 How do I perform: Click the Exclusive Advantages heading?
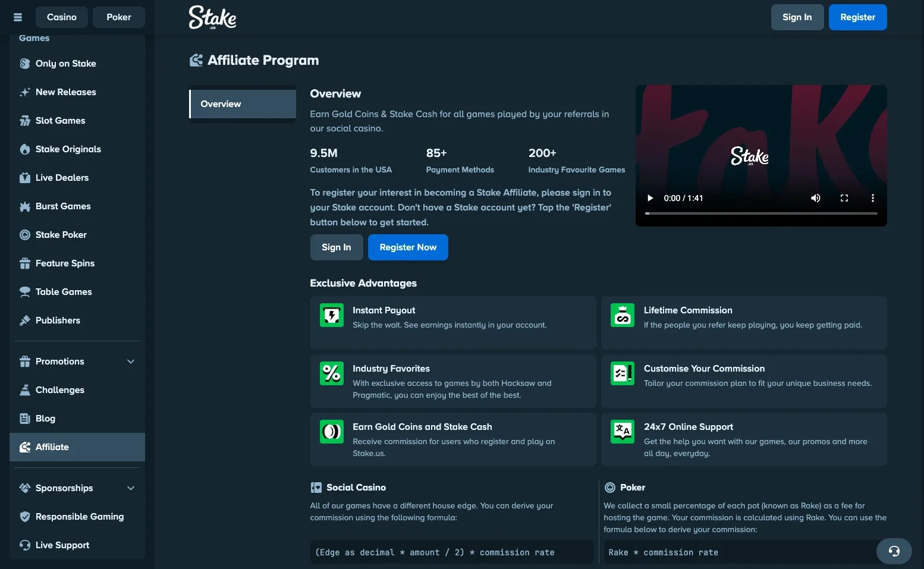pyautogui.click(x=363, y=283)
